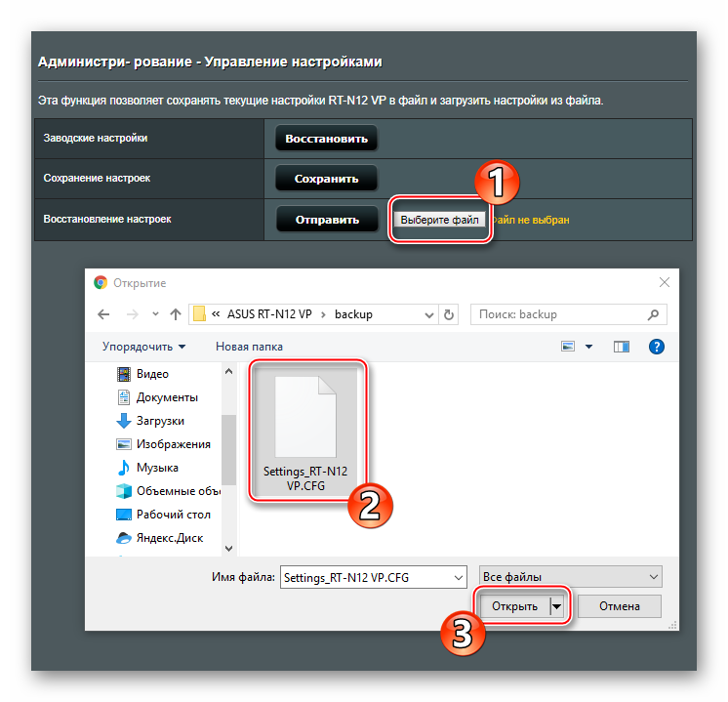Image resolution: width=728 pixels, height=702 pixels.
Task: Click the navigation pane scroll up arrow
Action: [x=228, y=371]
